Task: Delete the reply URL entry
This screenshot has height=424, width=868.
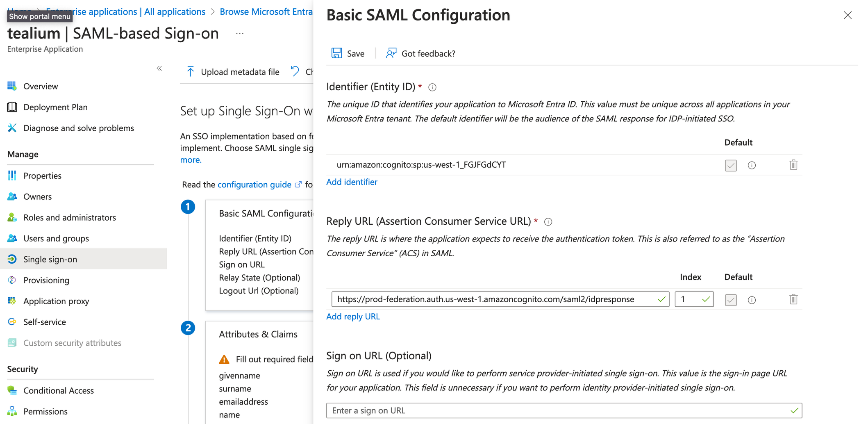Action: click(793, 299)
